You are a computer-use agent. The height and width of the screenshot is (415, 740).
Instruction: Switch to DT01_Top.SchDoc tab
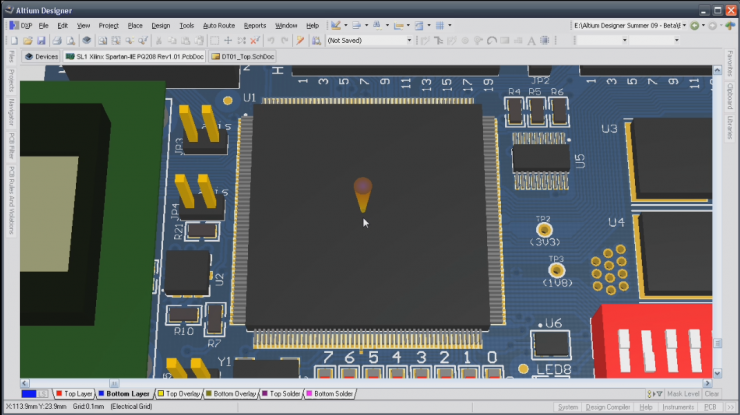pyautogui.click(x=242, y=57)
